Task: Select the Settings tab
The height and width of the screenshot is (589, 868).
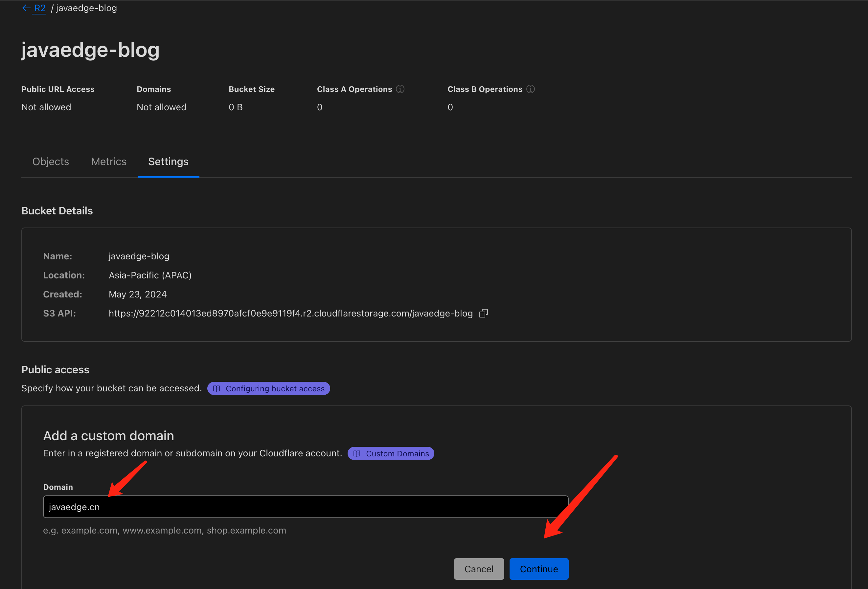Action: tap(169, 162)
